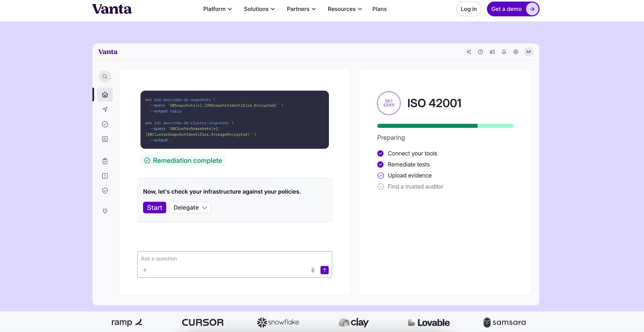The image size is (644, 332).
Task: Open the circled checkmark icon in sidebar
Action: pos(105,124)
